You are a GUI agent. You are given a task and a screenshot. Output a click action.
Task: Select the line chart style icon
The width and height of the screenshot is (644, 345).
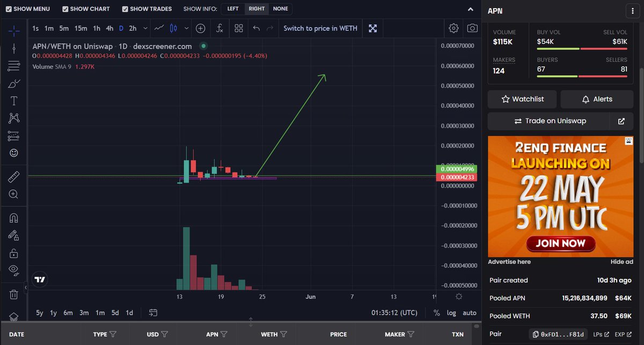(x=159, y=28)
